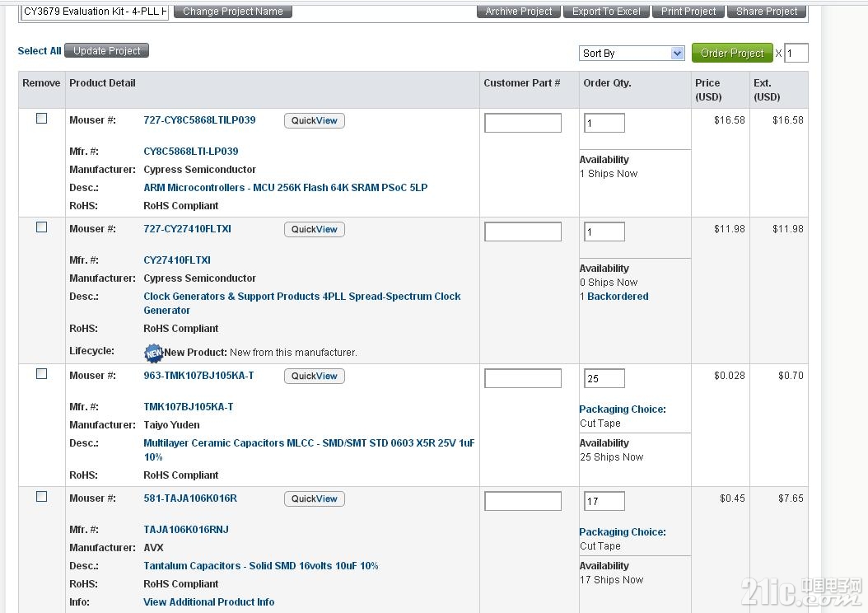The width and height of the screenshot is (868, 613).
Task: Open ARM Microcontrollers description link
Action: point(286,188)
